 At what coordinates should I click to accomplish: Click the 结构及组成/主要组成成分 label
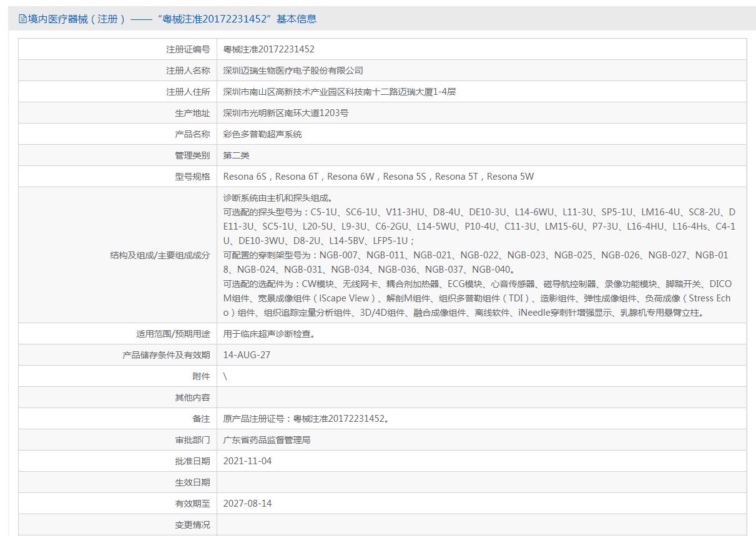tap(160, 255)
